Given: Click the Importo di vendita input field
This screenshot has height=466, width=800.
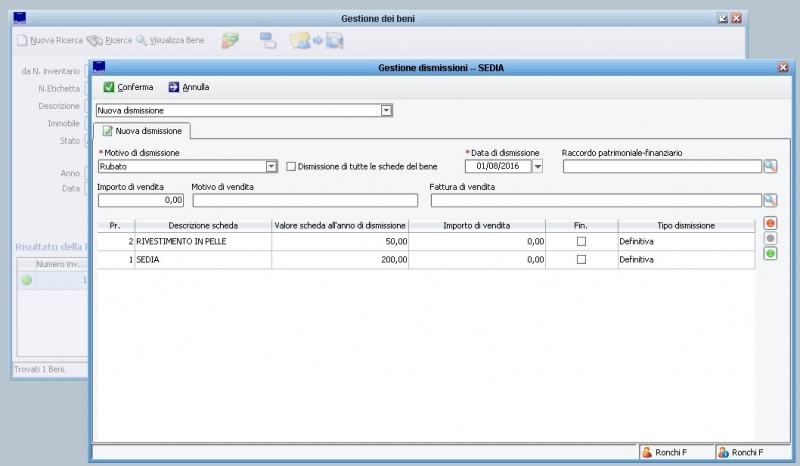Looking at the screenshot, I should [141, 200].
